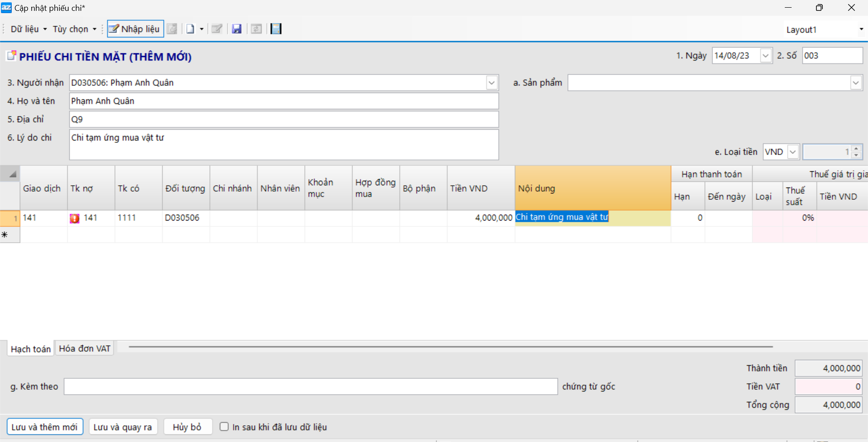Open the calculator icon in toolbar
Screen dimensions: 868x442
[x=276, y=29]
